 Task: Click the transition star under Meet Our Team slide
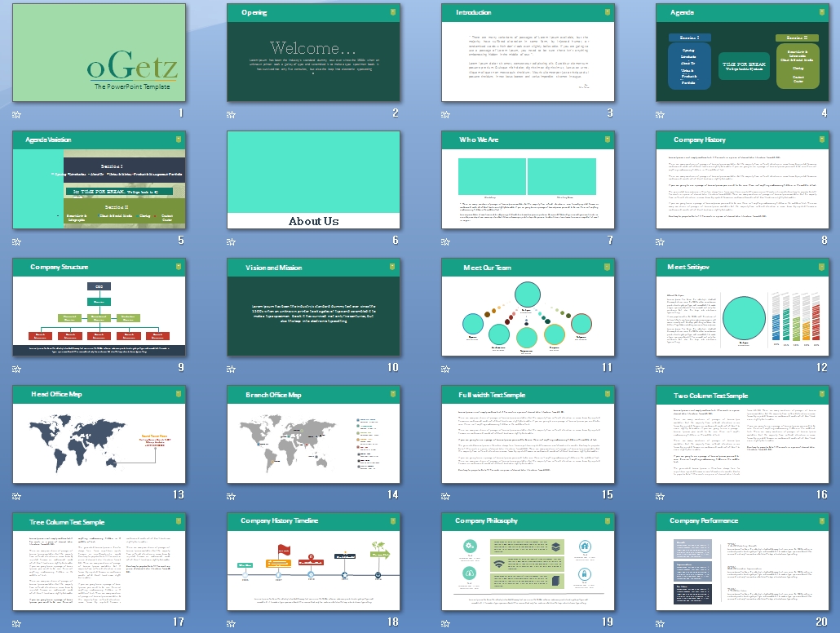[x=445, y=370]
